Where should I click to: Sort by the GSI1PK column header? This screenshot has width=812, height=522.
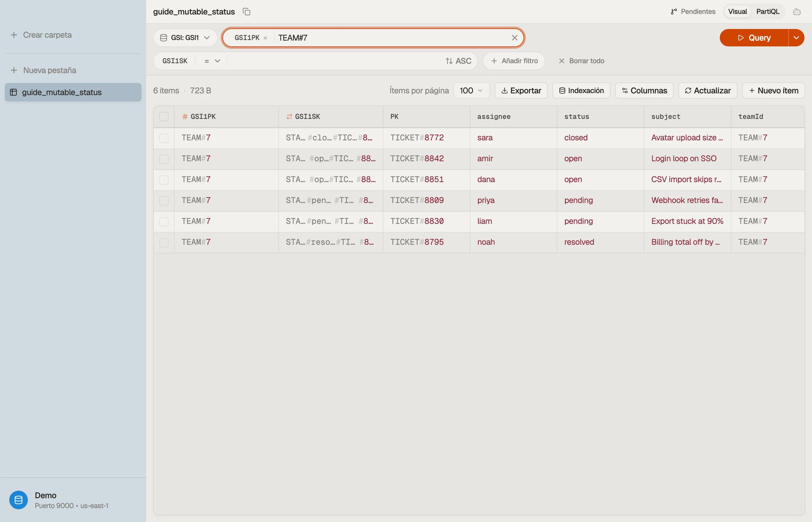click(x=226, y=117)
